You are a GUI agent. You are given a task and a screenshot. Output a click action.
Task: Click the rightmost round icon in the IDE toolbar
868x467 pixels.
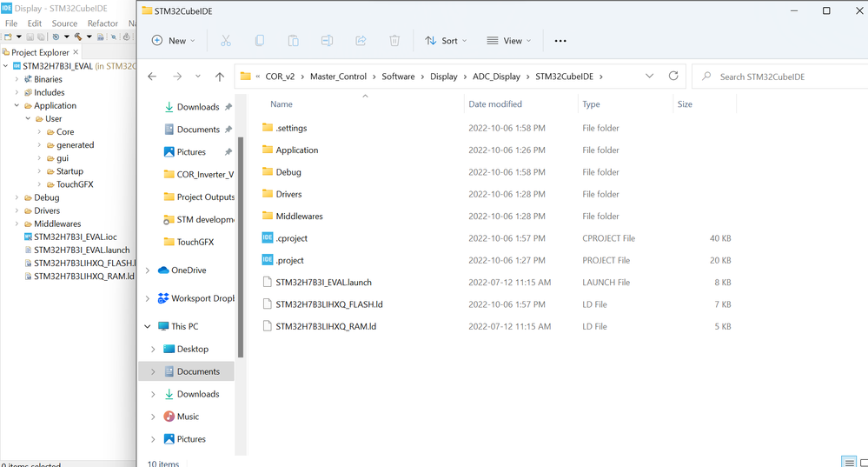126,37
